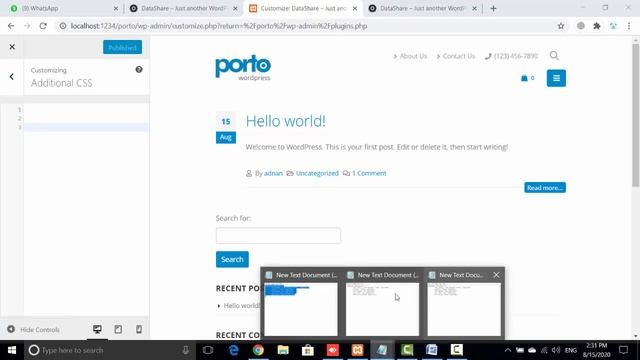The height and width of the screenshot is (360, 640).
Task: Open the Chrome three-dot menu
Action: [629, 26]
